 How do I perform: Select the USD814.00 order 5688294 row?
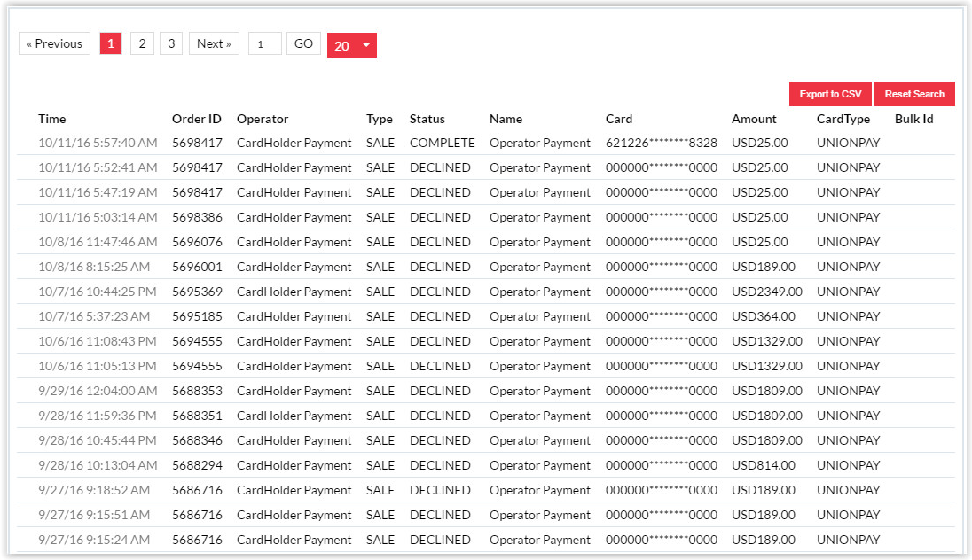pyautogui.click(x=486, y=465)
